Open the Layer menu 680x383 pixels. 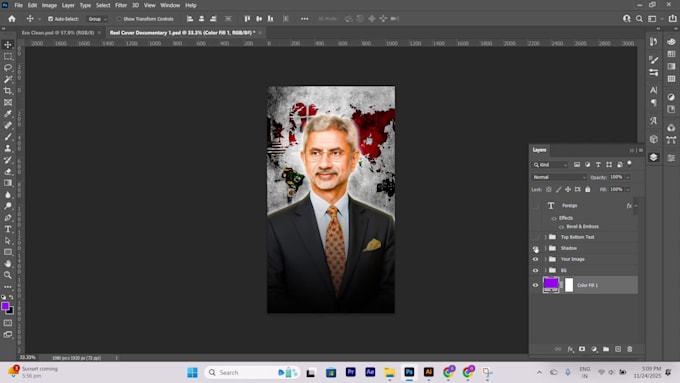tap(68, 5)
